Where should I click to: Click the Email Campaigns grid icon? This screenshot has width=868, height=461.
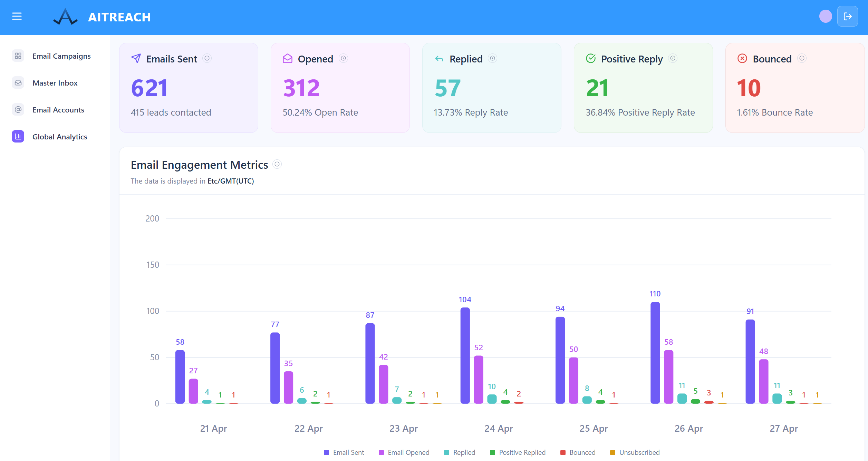tap(18, 56)
